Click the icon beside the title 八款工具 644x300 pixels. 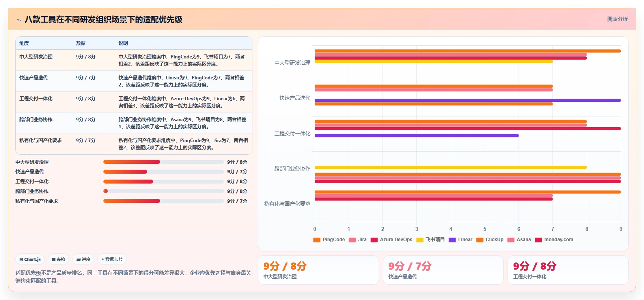19,20
